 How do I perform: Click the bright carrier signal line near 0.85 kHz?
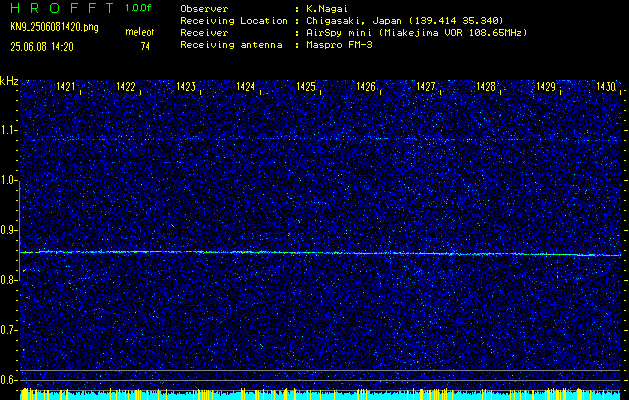click(320, 253)
